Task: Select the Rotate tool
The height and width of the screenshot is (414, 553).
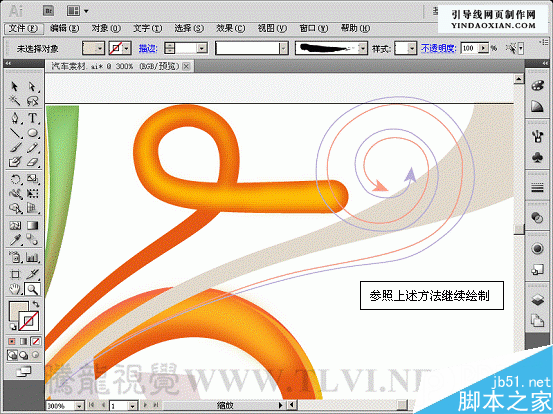Action: [15, 179]
